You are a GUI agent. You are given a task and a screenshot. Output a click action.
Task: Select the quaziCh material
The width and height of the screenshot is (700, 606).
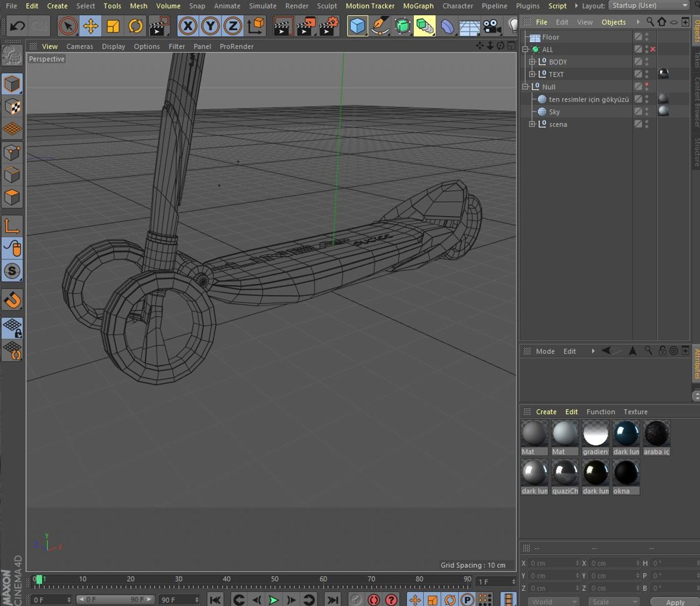(565, 473)
